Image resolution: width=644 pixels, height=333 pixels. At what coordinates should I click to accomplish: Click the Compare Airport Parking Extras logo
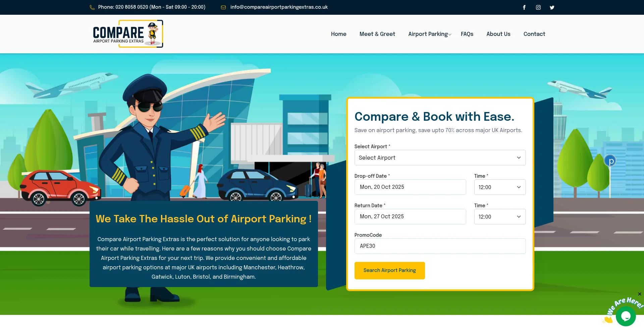[128, 34]
